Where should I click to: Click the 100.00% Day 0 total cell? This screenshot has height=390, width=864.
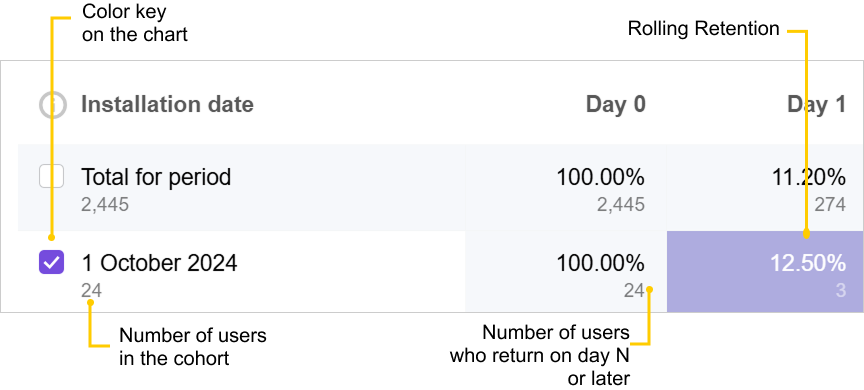566,188
